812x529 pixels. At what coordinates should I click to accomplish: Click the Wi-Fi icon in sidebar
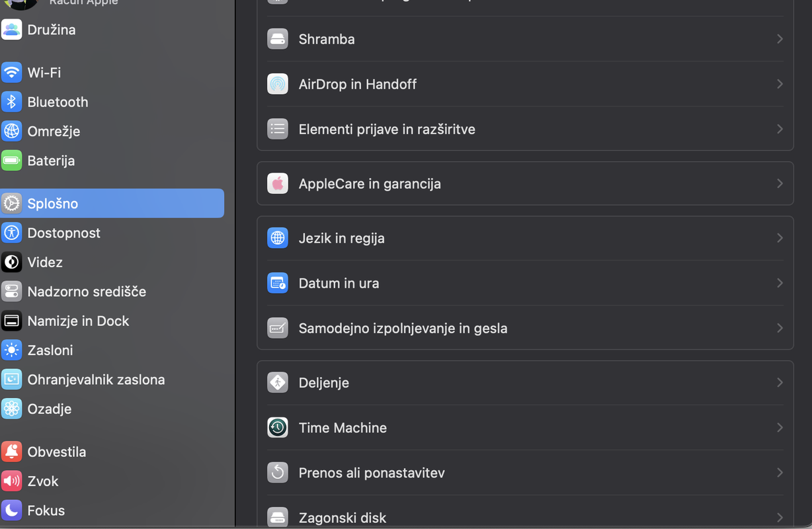(11, 73)
